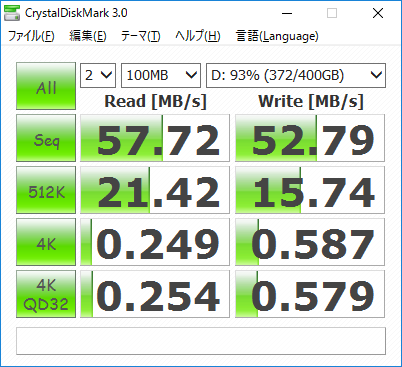
Task: Select the 4K write result 0.587
Action: point(310,242)
